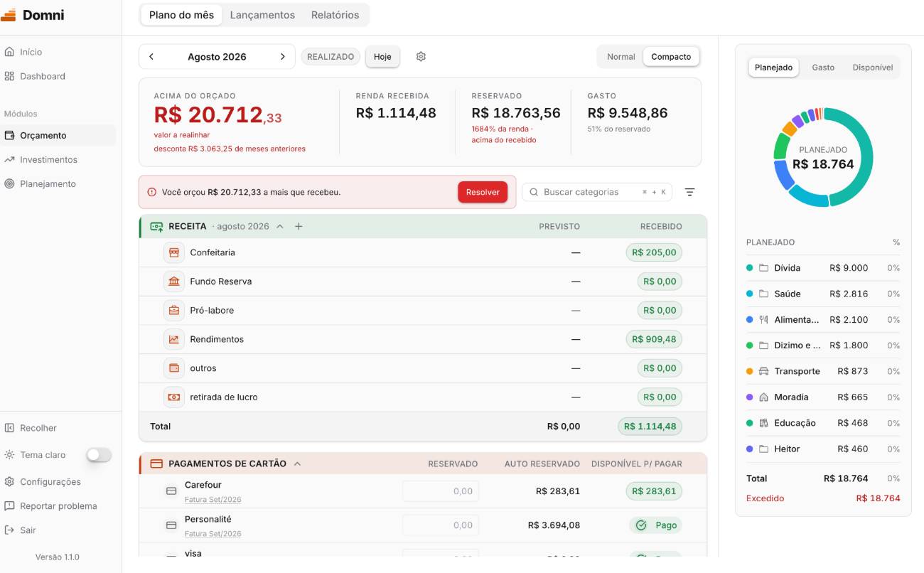Open the settings gear next to Hoje
The image size is (924, 573).
click(421, 57)
